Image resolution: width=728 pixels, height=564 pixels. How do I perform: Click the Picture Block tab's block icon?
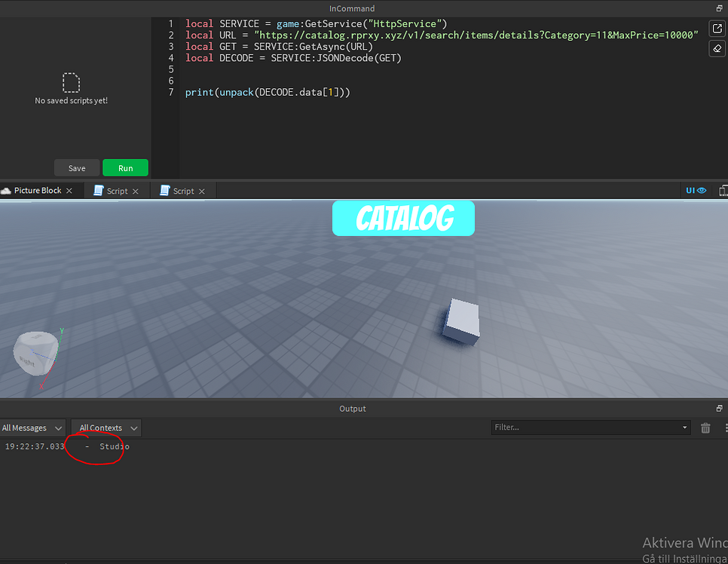(x=6, y=191)
